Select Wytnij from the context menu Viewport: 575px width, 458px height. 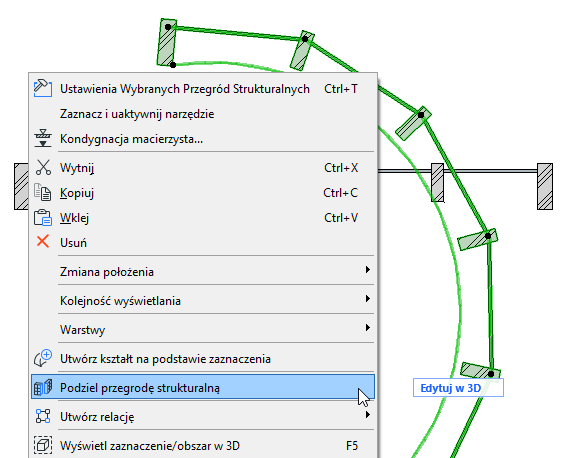coord(203,168)
